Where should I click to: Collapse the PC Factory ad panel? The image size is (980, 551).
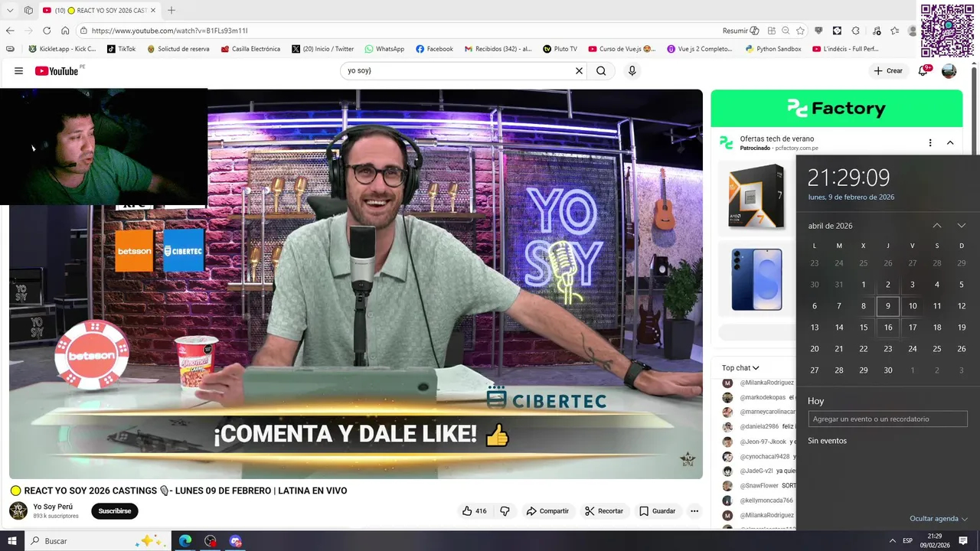coord(950,142)
